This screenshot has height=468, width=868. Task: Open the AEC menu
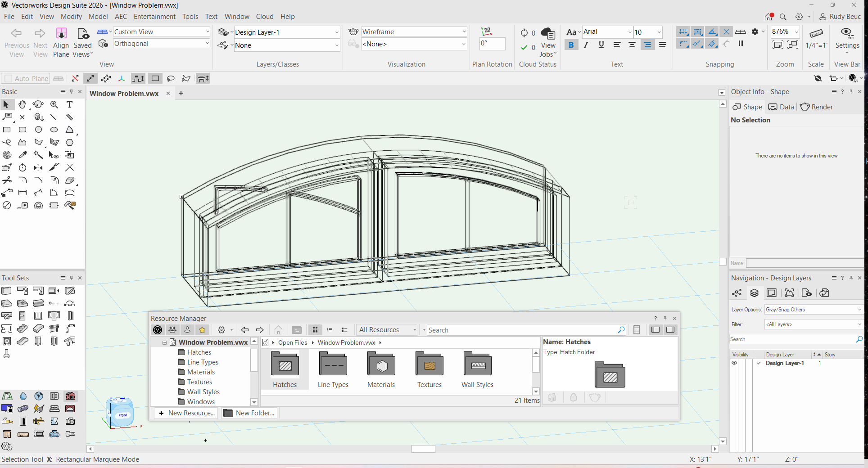tap(121, 17)
